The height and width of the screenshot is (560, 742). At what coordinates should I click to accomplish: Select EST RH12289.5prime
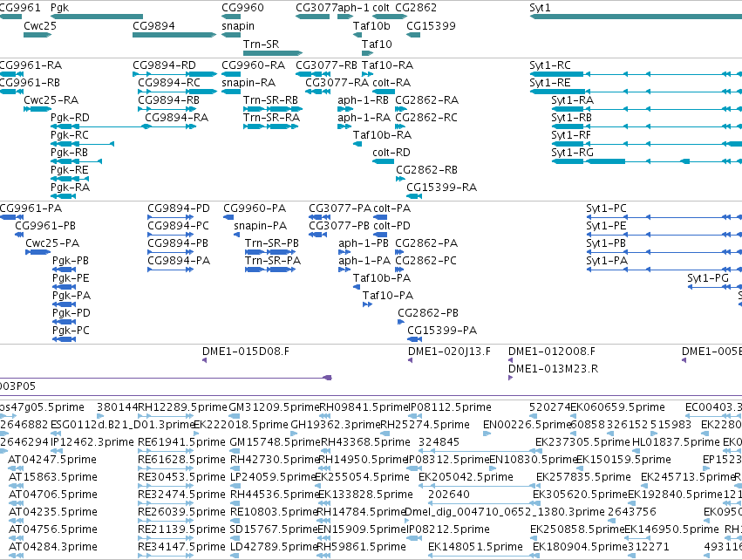(x=166, y=416)
